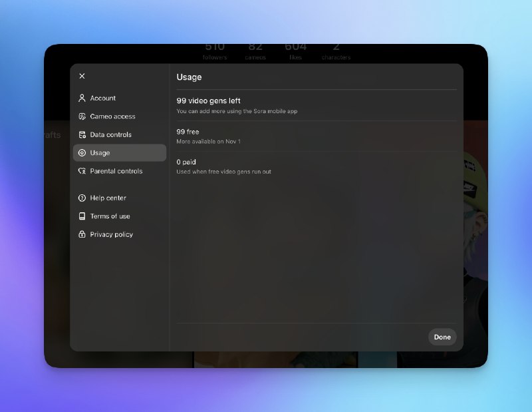Open the Account settings section
This screenshot has height=412, width=532.
[120, 98]
